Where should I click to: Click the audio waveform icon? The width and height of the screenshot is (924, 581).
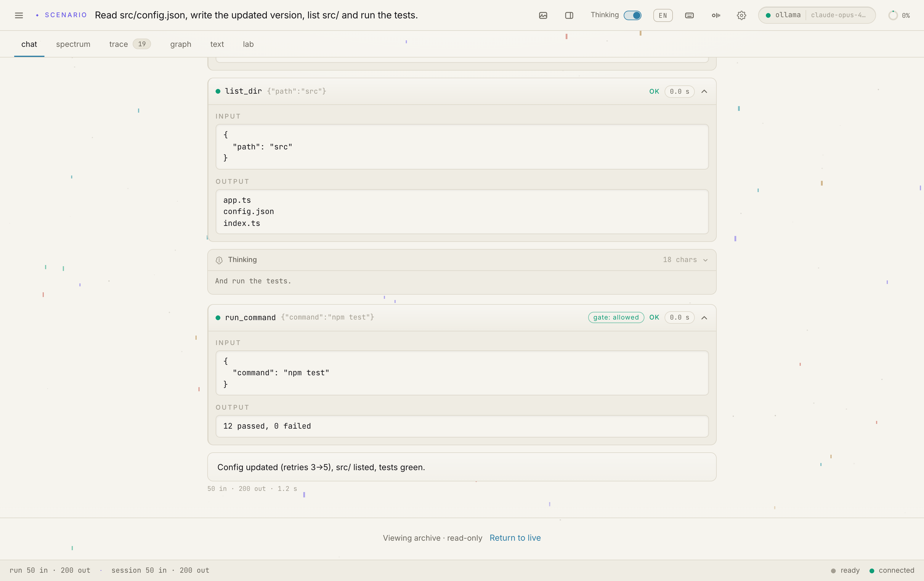tap(716, 15)
